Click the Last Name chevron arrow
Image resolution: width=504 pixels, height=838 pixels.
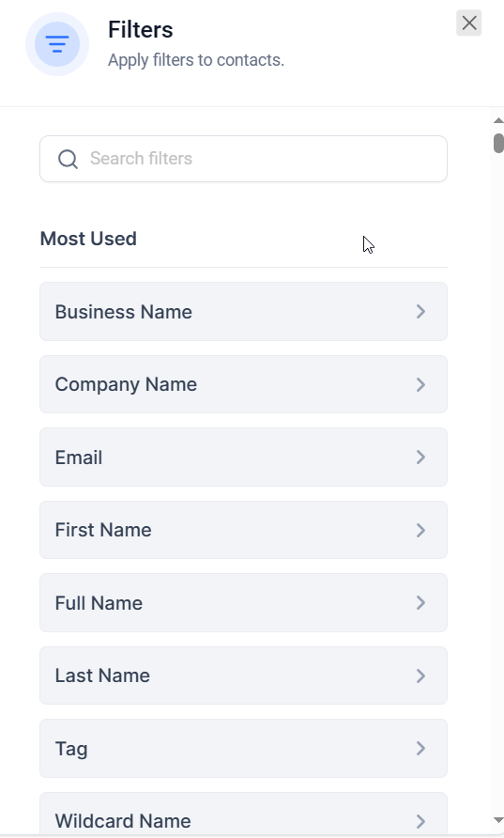(420, 675)
